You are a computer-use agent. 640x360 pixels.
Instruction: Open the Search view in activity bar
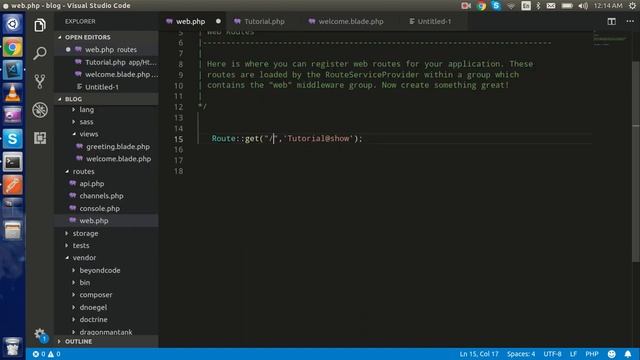click(x=40, y=53)
